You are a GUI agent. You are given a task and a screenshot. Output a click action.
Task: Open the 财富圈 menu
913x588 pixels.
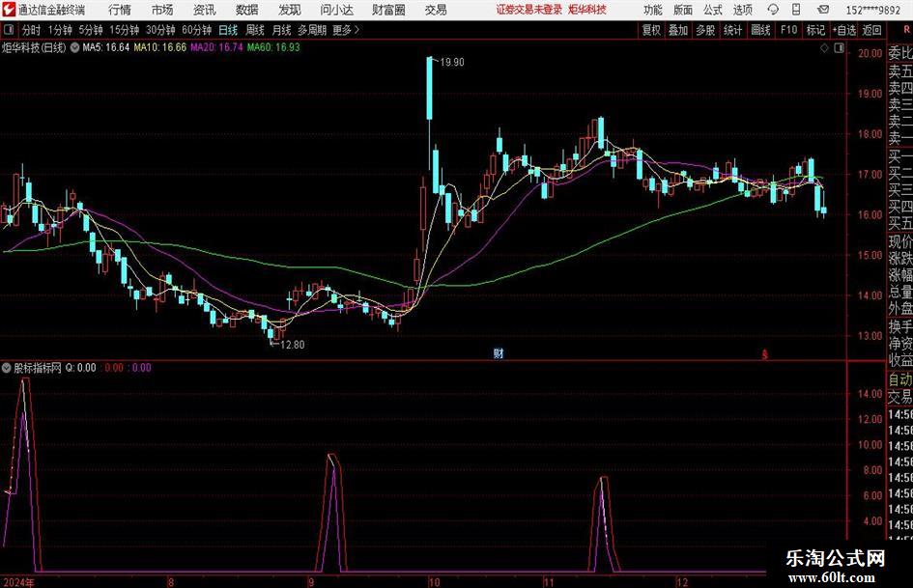point(388,10)
